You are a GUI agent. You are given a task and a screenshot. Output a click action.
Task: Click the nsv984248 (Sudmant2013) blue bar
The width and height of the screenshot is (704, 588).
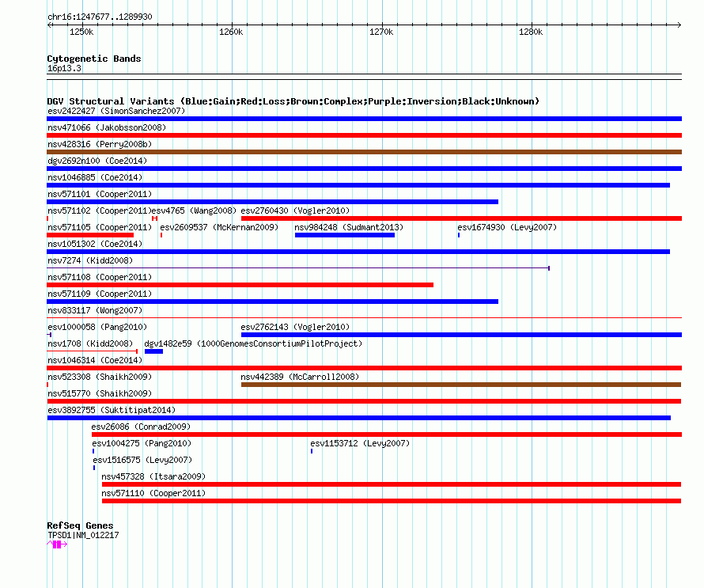click(345, 235)
